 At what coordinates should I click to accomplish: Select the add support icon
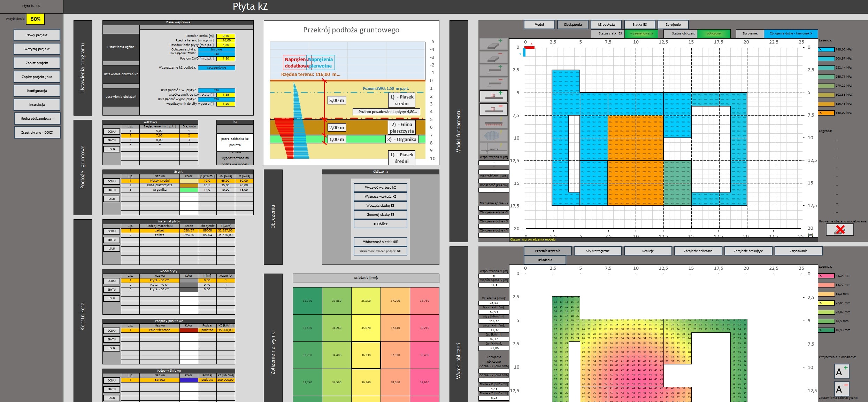[494, 70]
